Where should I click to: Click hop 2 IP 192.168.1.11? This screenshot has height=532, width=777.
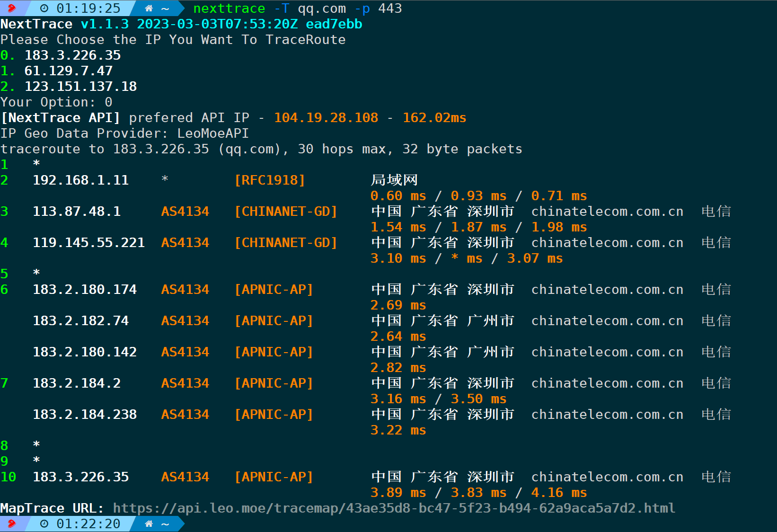[80, 180]
